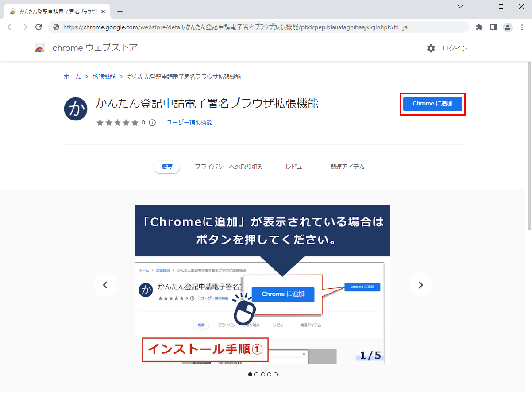Switch to プライバシーへの取り組み tab
532x395 pixels.
tap(229, 167)
